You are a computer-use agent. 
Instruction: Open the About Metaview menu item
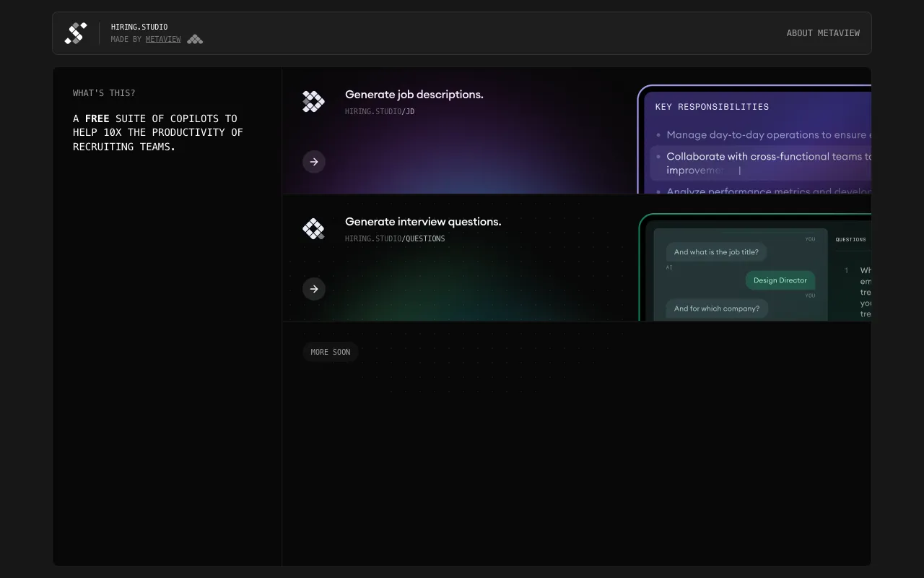click(x=823, y=33)
